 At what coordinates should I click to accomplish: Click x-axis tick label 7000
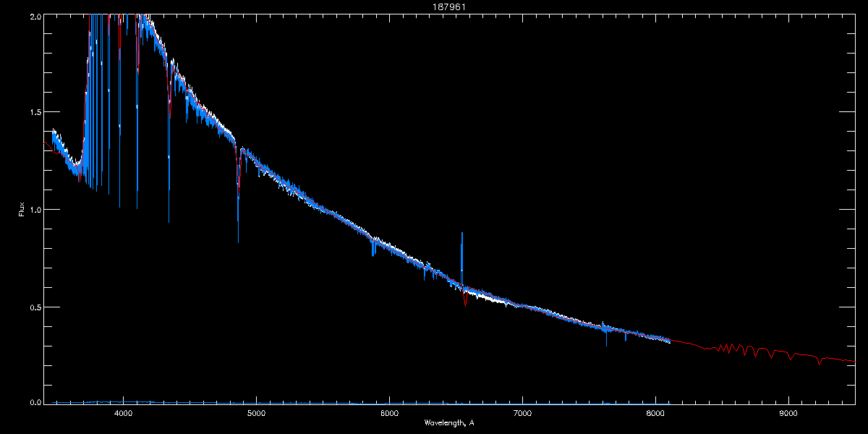point(522,413)
